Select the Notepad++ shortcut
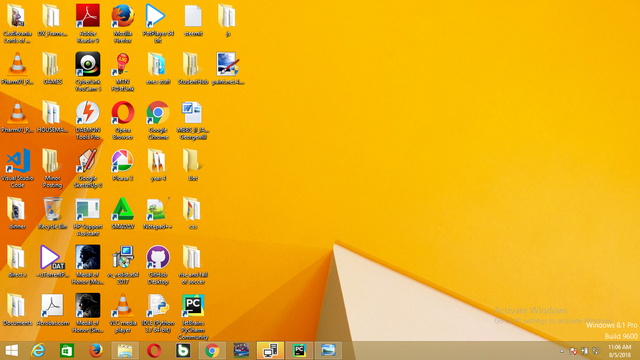 coord(158,213)
